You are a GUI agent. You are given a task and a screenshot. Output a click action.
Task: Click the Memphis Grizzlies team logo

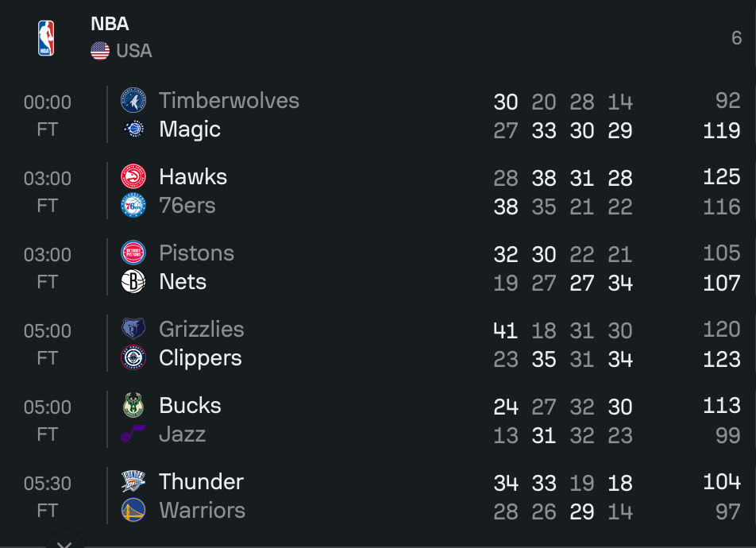[x=133, y=329]
